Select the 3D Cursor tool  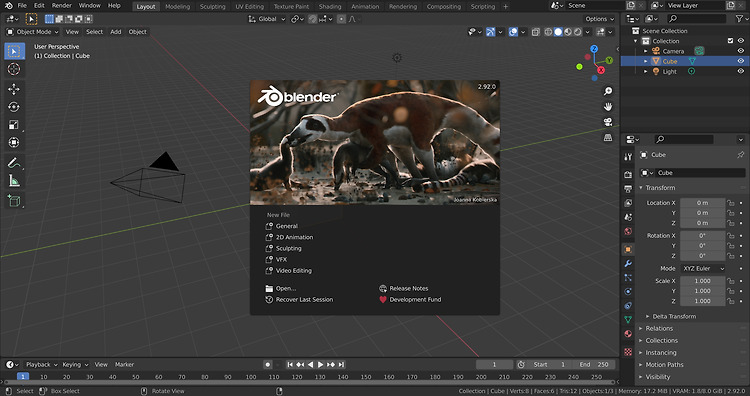coord(14,69)
